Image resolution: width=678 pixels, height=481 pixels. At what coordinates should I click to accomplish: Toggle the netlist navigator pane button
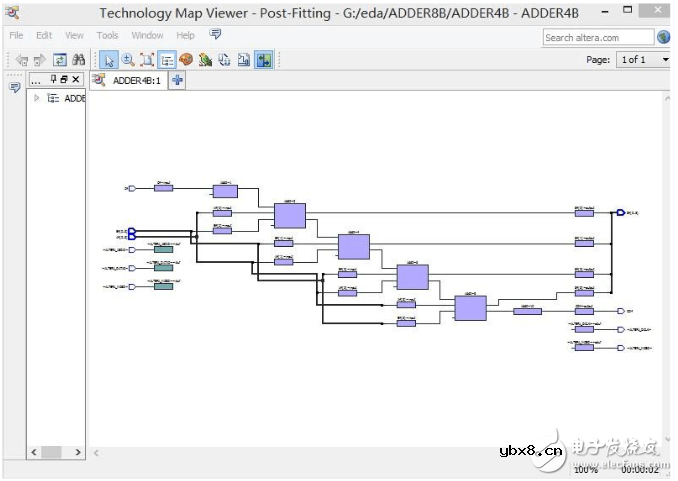pyautogui.click(x=167, y=60)
